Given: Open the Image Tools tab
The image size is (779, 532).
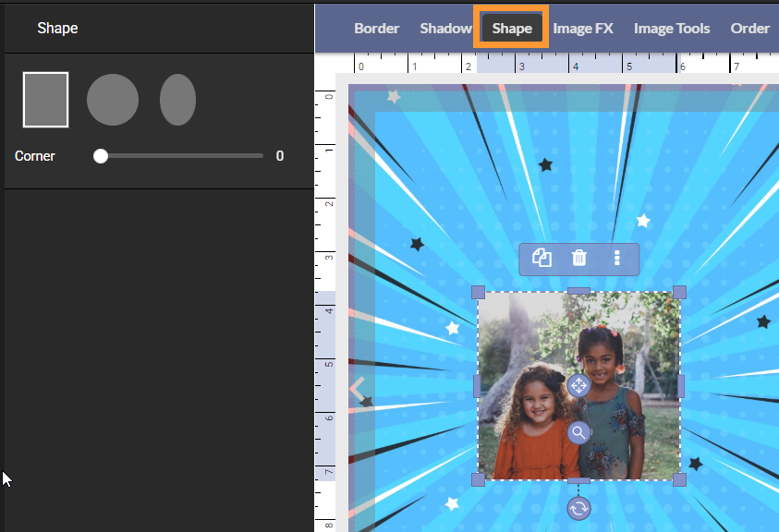Looking at the screenshot, I should [672, 29].
